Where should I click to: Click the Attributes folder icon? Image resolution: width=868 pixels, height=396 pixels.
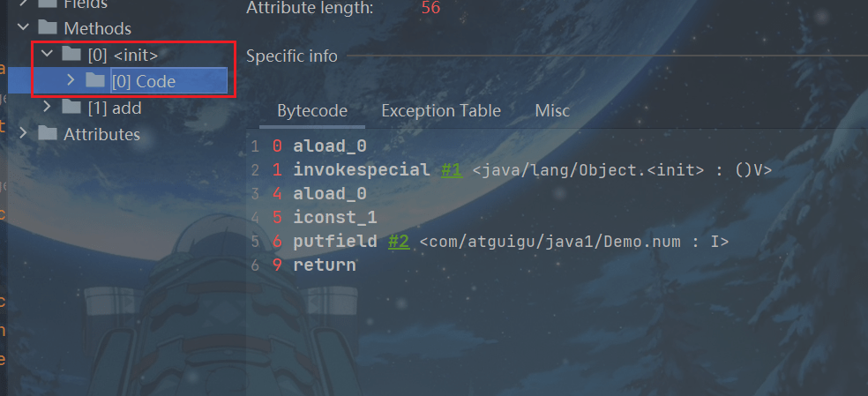click(x=48, y=134)
